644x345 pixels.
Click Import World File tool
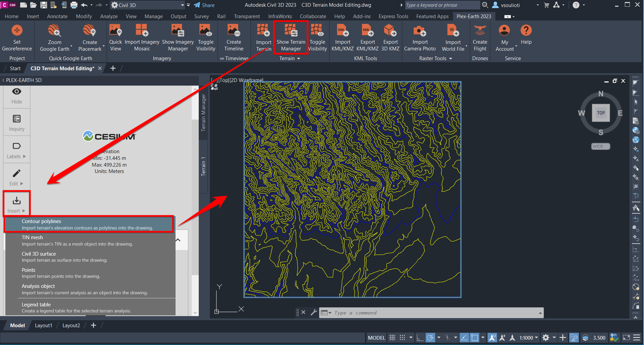[453, 38]
